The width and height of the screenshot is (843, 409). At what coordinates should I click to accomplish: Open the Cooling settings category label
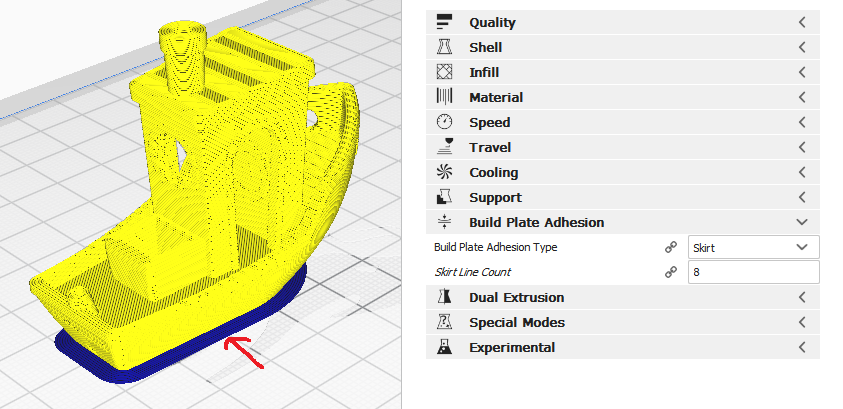tap(494, 173)
